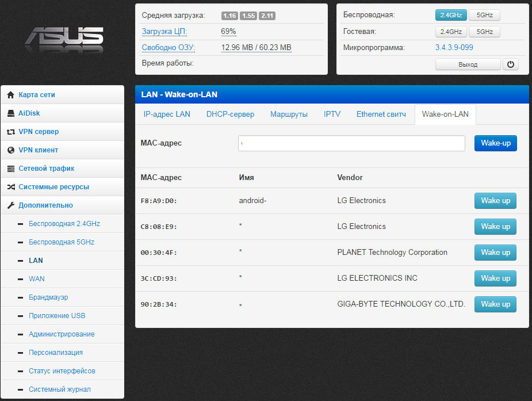Toggle the Беспроводная 5GHz button
Screen dimensions: 532x401
tap(484, 15)
